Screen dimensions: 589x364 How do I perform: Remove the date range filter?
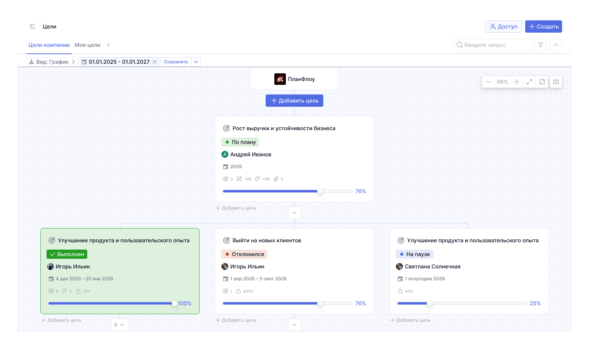tap(155, 62)
